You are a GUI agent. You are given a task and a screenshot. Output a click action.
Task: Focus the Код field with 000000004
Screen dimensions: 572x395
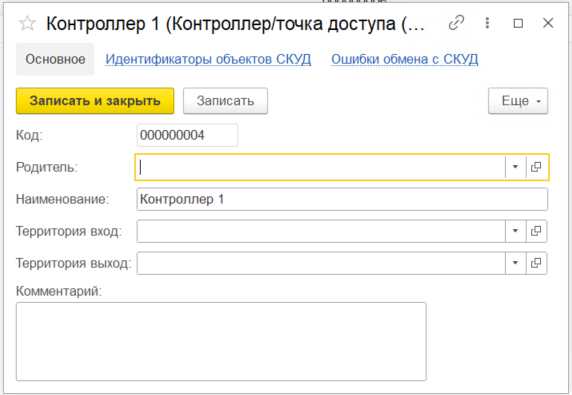point(188,135)
